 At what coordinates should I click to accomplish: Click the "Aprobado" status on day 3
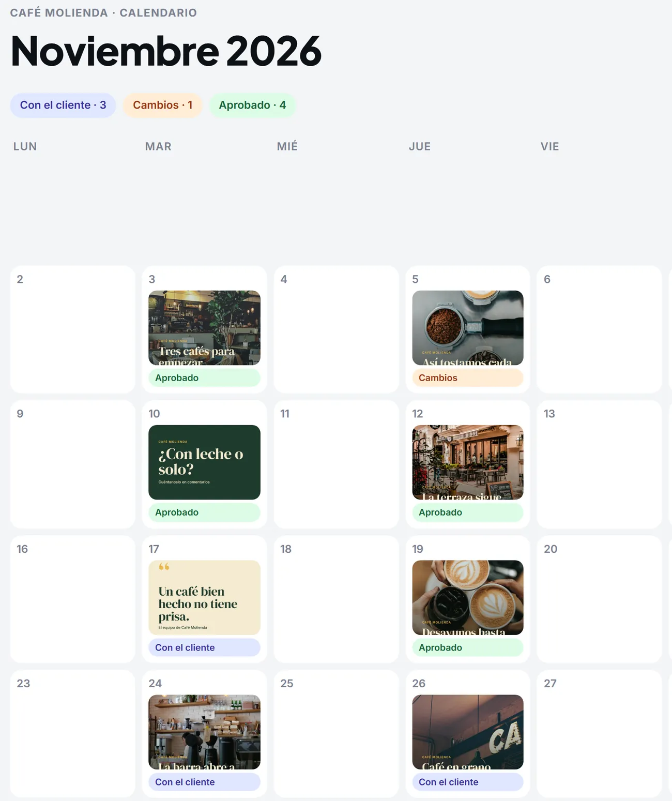pyautogui.click(x=204, y=377)
